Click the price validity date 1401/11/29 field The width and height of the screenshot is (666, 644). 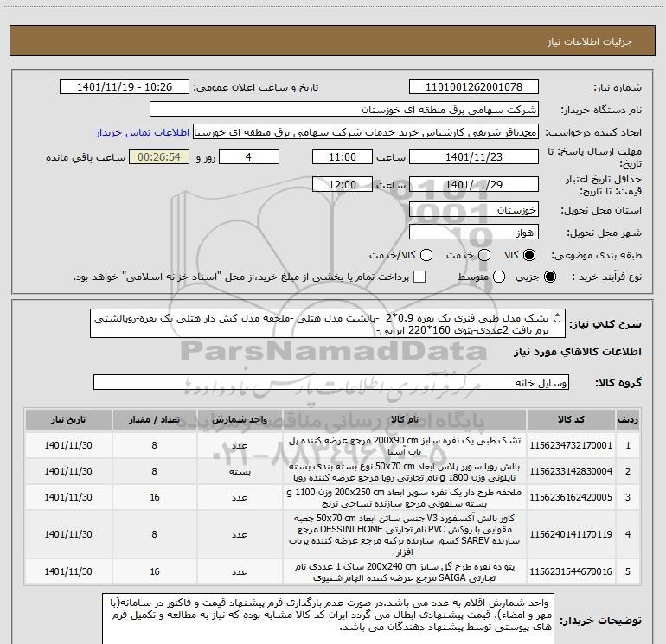click(x=474, y=185)
